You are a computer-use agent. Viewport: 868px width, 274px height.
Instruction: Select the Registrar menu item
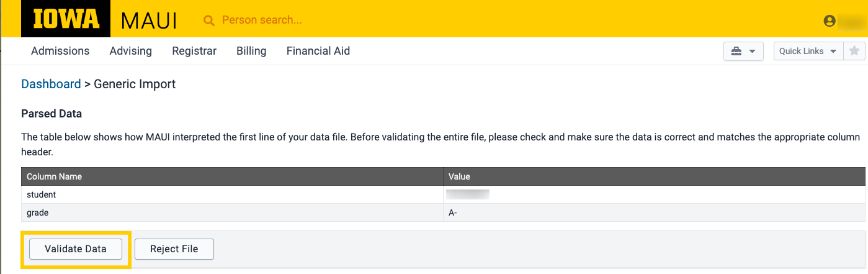(194, 51)
